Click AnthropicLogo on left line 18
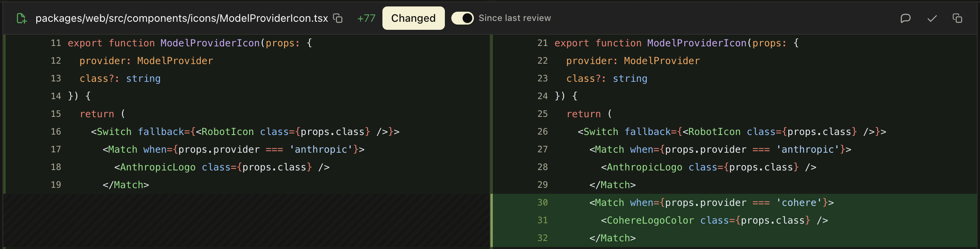This screenshot has height=249, width=980. [x=158, y=167]
